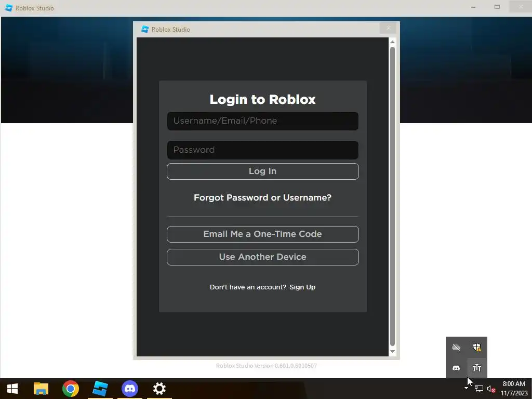This screenshot has height=399, width=532.
Task: Open the clock showing 8:00 AM
Action: coord(514,389)
